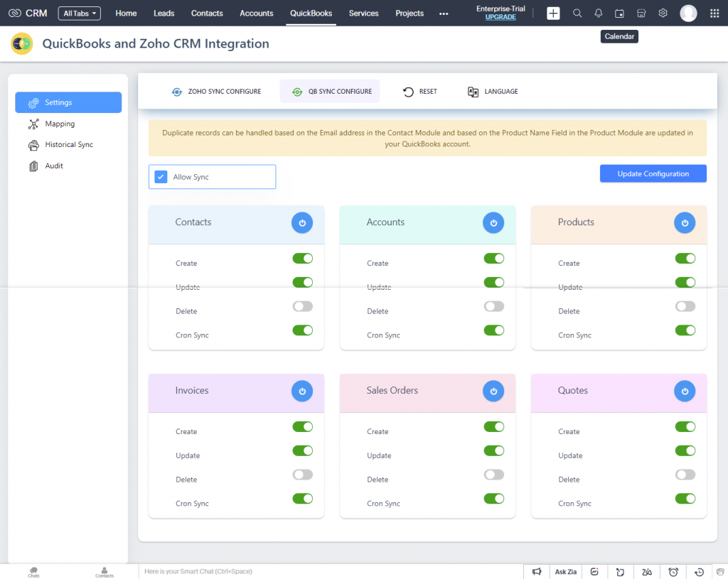Open the Calendar icon in top bar
Viewport: 728px width, 579px height.
pyautogui.click(x=619, y=13)
